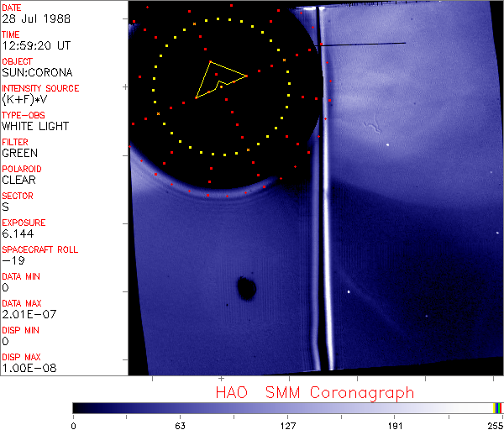The height and width of the screenshot is (430, 504).
Task: Select the roll value -19
Action: (x=13, y=260)
